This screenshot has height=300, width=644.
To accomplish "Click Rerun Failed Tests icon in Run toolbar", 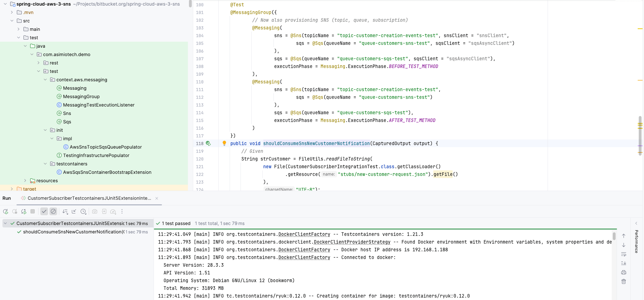I will [15, 212].
